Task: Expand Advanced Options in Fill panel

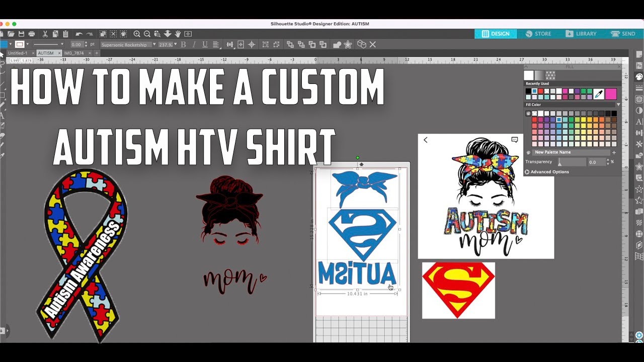Action: [x=547, y=171]
